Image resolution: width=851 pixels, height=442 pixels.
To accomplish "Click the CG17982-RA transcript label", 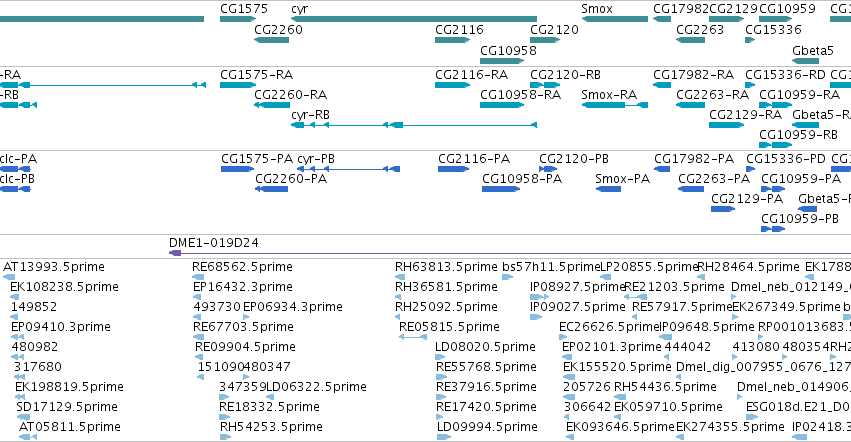I will (x=694, y=74).
